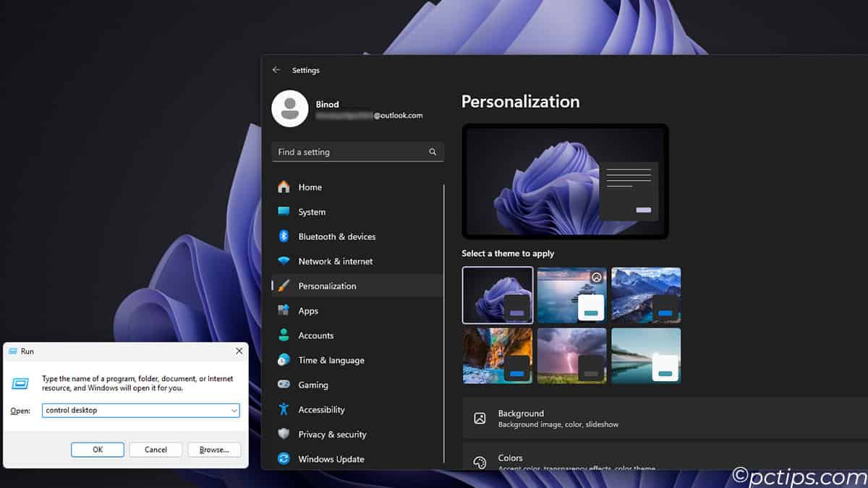Click the back arrow in Settings
Screen dimensions: 868x488
coord(276,69)
